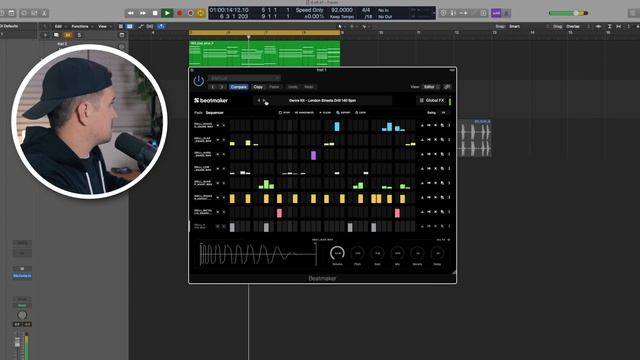Click the Compare button in plugin header
This screenshot has width=640, height=360.
point(238,87)
